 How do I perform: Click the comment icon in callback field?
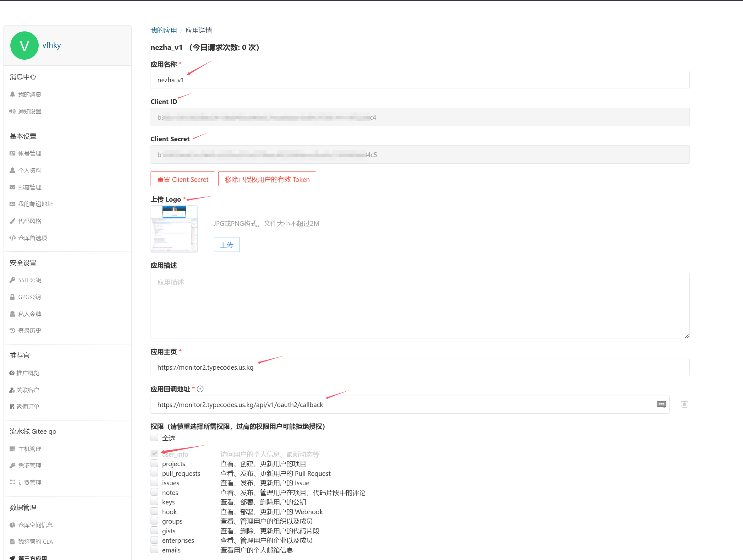(x=661, y=404)
